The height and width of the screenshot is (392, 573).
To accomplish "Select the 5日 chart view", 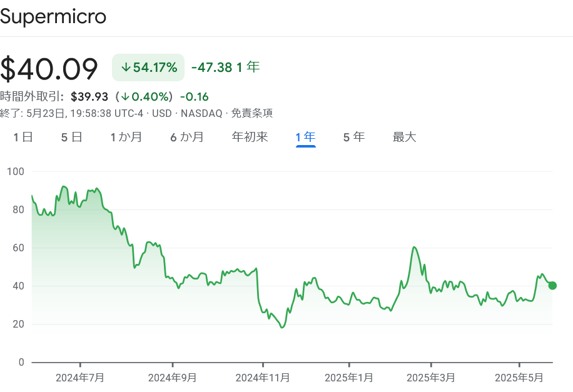I will 71,136.
